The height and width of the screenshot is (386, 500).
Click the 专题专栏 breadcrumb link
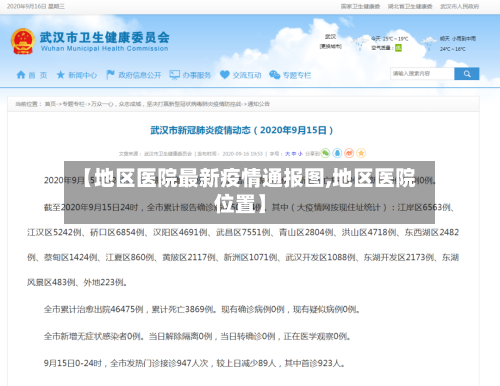[x=74, y=104]
